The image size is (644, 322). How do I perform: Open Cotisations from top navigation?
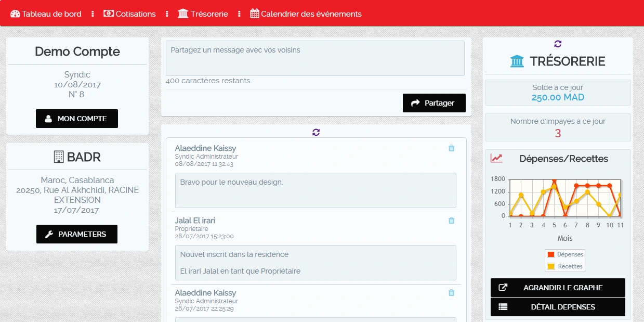130,14
